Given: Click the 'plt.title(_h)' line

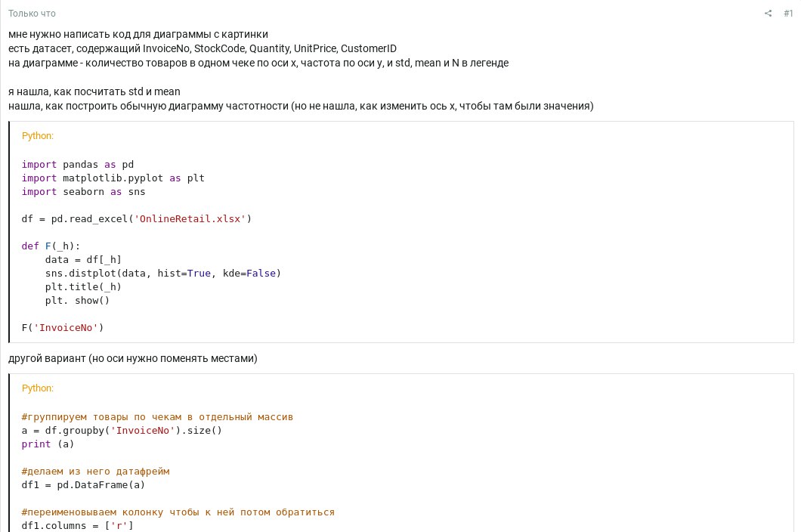Looking at the screenshot, I should pyautogui.click(x=83, y=286).
